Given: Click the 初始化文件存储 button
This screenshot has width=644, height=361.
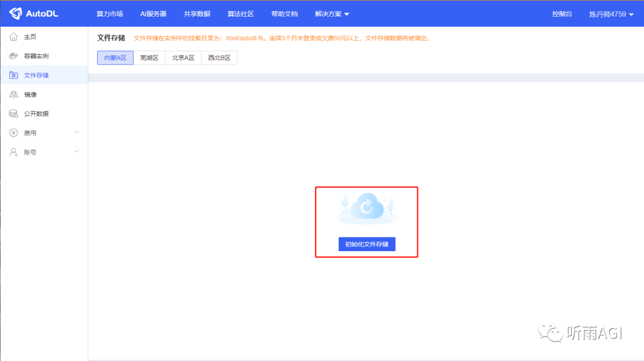Looking at the screenshot, I should [366, 244].
